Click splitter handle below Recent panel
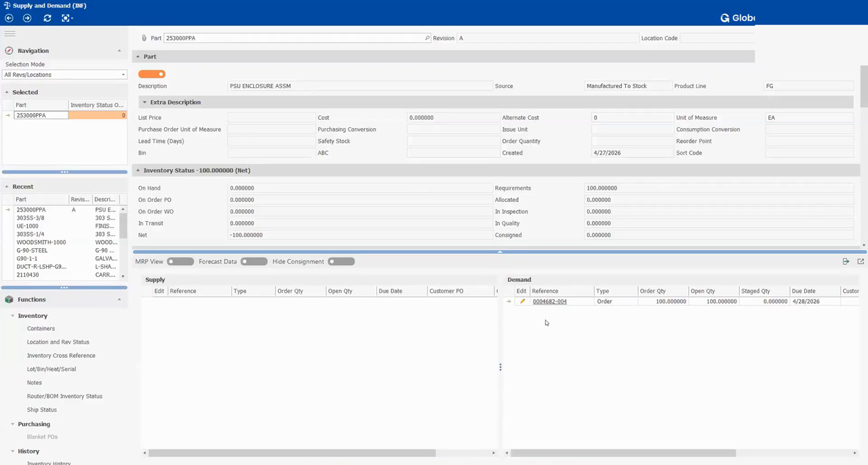Viewport: 868px width, 465px height. click(x=64, y=287)
